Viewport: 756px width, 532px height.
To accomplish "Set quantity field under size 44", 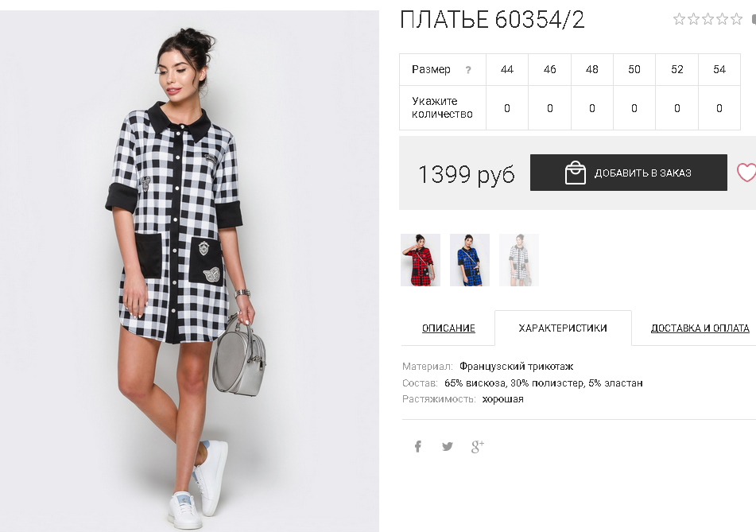I will pyautogui.click(x=507, y=108).
